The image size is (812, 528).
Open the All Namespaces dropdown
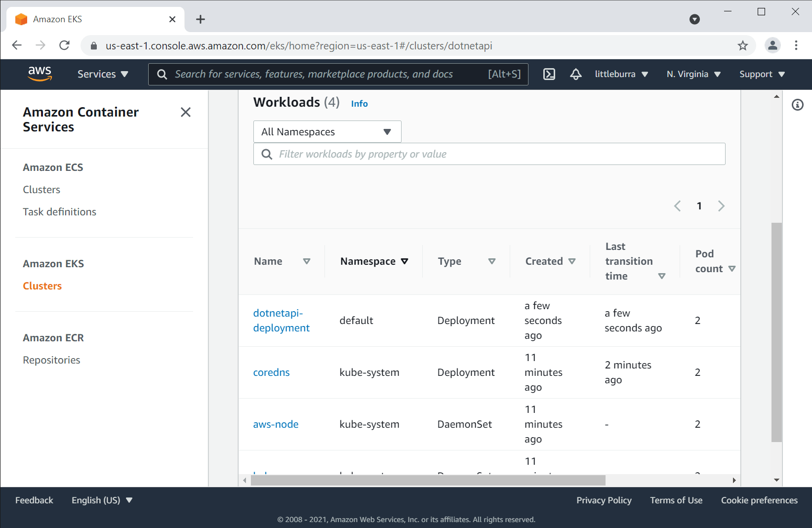[327, 132]
